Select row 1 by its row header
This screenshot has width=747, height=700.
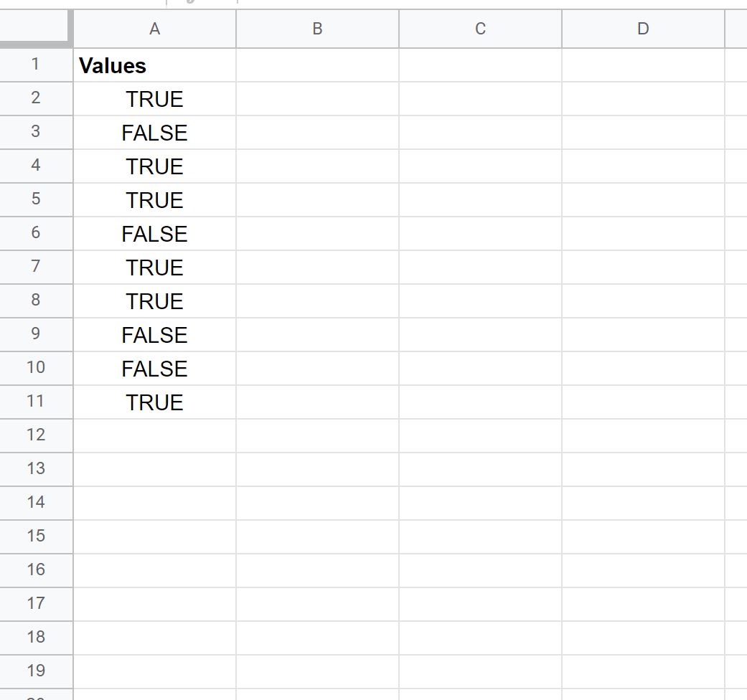point(36,65)
